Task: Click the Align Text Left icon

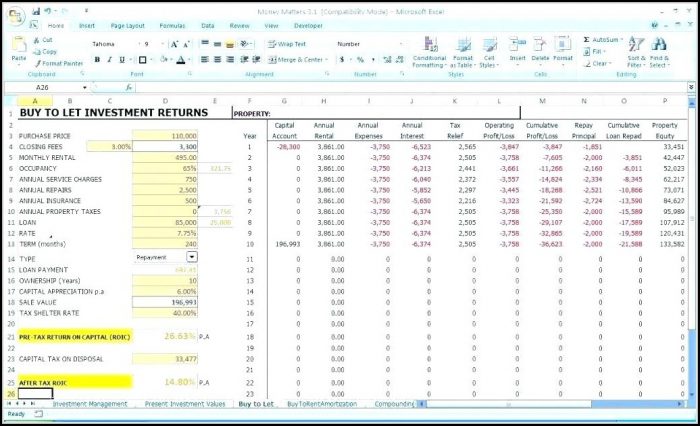Action: tap(205, 59)
